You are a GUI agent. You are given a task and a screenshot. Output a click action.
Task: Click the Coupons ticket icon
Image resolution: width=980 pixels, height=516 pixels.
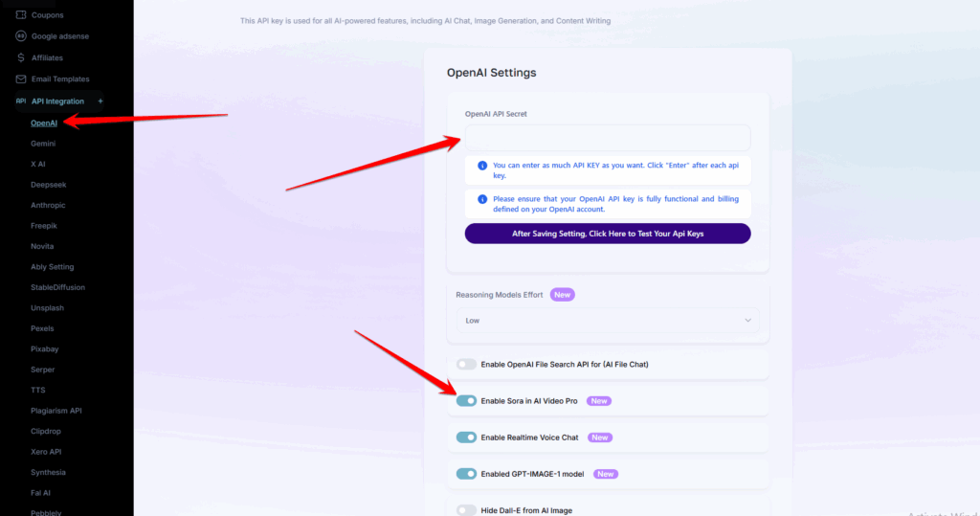click(21, 15)
